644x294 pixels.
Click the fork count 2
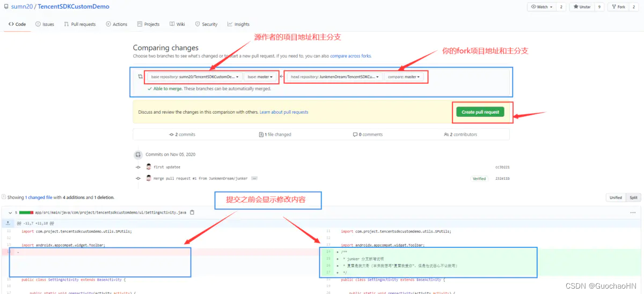pyautogui.click(x=634, y=7)
